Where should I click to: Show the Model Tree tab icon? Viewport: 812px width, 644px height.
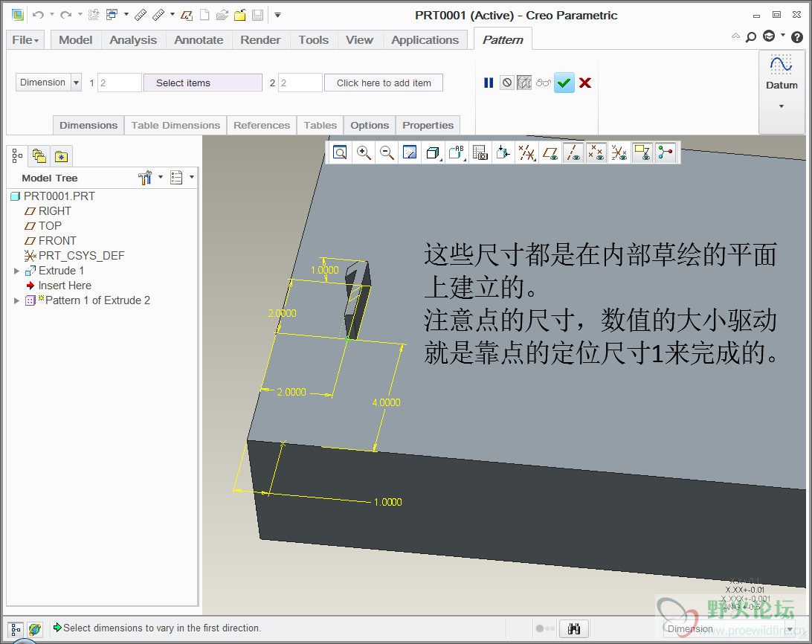point(17,156)
